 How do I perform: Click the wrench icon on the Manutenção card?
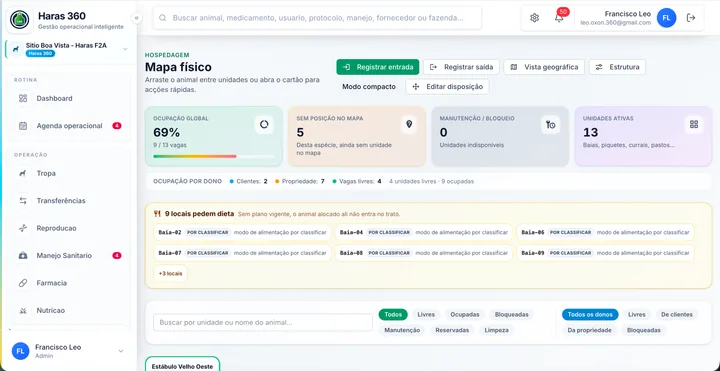551,124
